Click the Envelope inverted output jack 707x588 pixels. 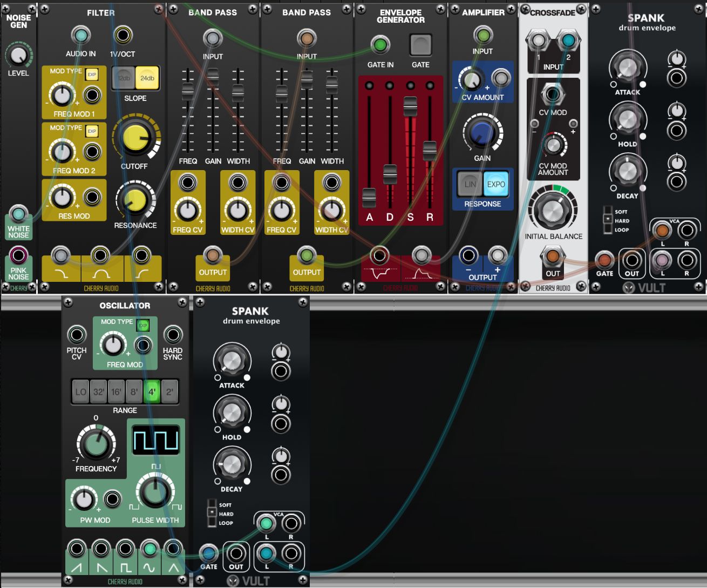[x=379, y=255]
